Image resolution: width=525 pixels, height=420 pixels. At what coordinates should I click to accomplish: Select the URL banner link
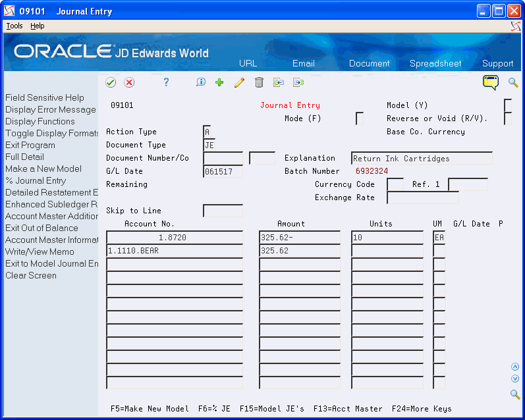pos(248,63)
